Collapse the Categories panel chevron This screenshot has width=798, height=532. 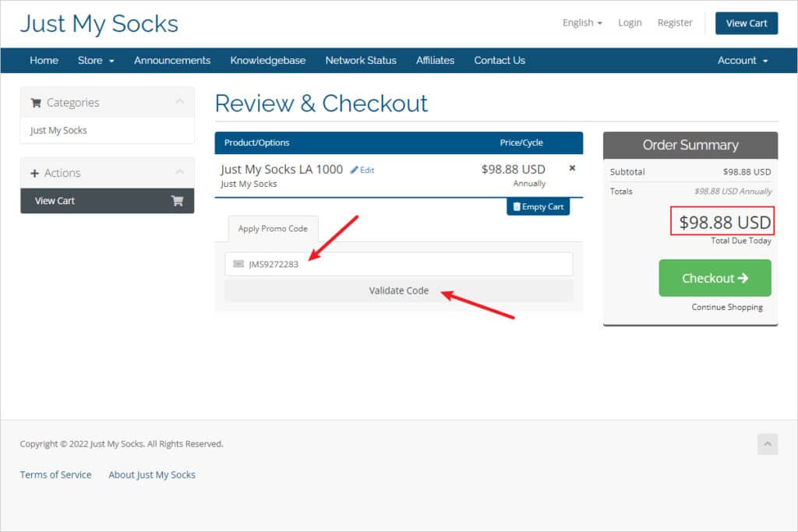[179, 102]
